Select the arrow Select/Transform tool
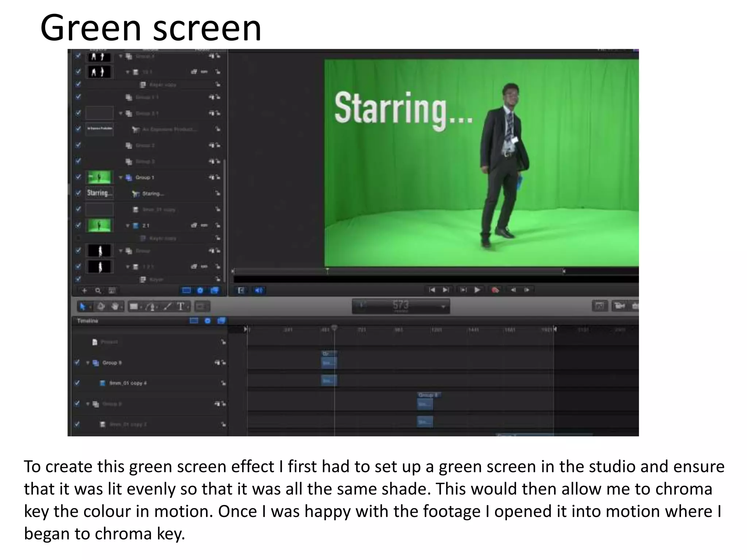The height and width of the screenshot is (560, 747). pyautogui.click(x=83, y=307)
